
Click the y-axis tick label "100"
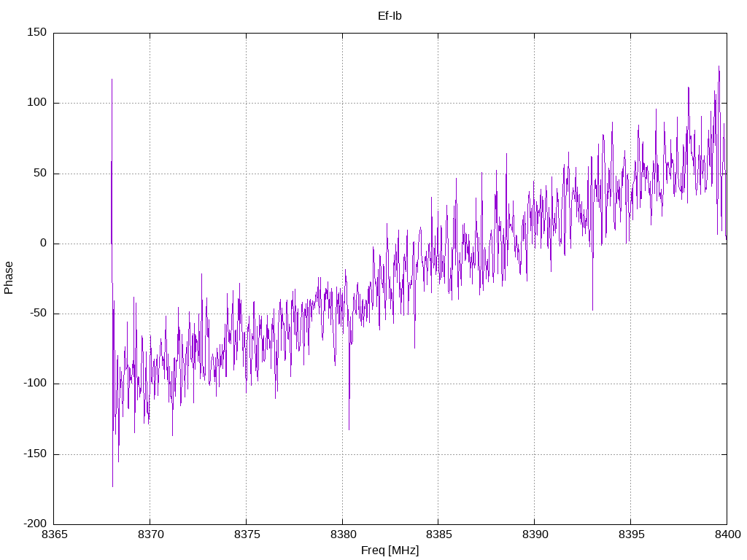pos(37,102)
